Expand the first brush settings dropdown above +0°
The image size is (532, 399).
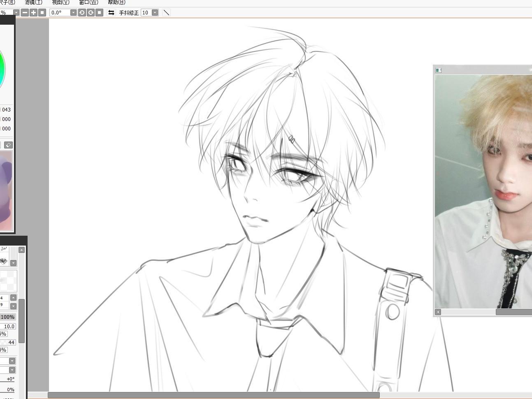[x=12, y=361]
